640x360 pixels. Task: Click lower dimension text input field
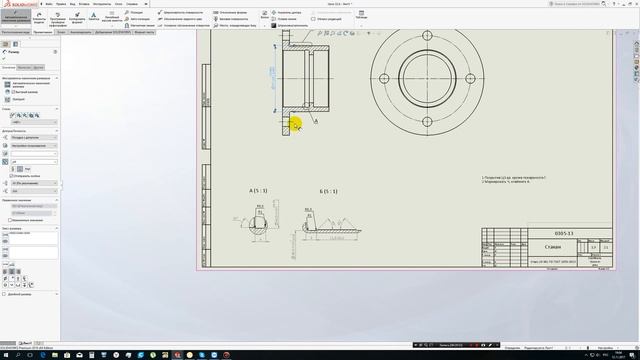coord(33,252)
